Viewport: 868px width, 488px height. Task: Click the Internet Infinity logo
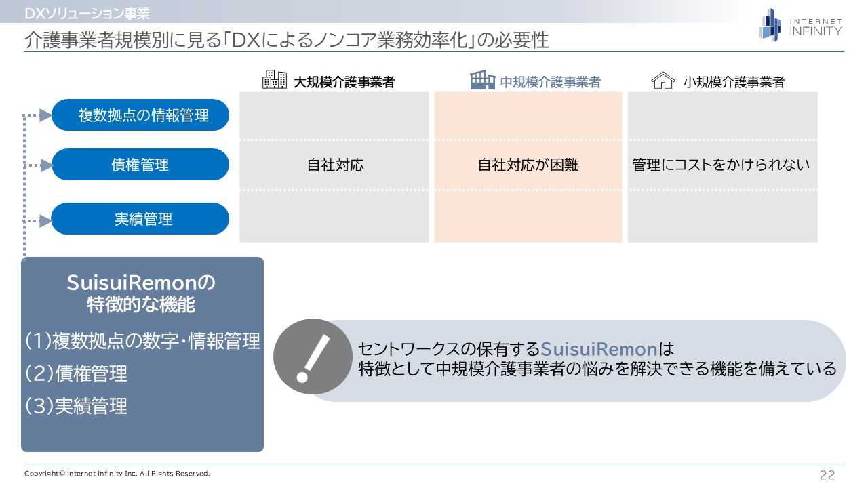[800, 25]
